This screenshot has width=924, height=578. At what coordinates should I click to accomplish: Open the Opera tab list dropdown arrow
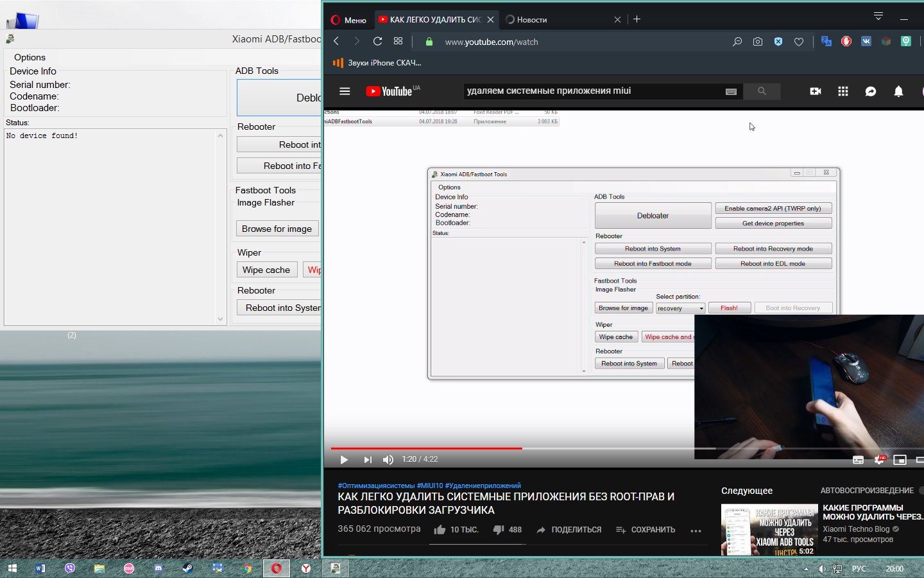point(878,16)
